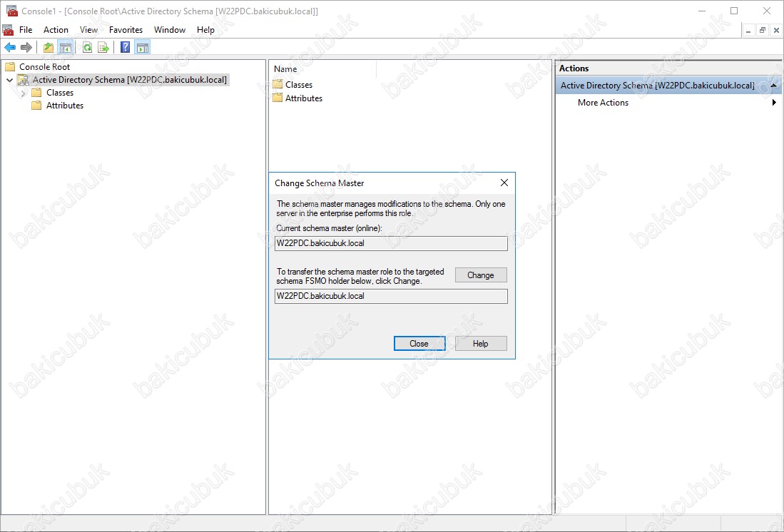This screenshot has width=784, height=532.
Task: Click the current schema master field
Action: coord(392,243)
